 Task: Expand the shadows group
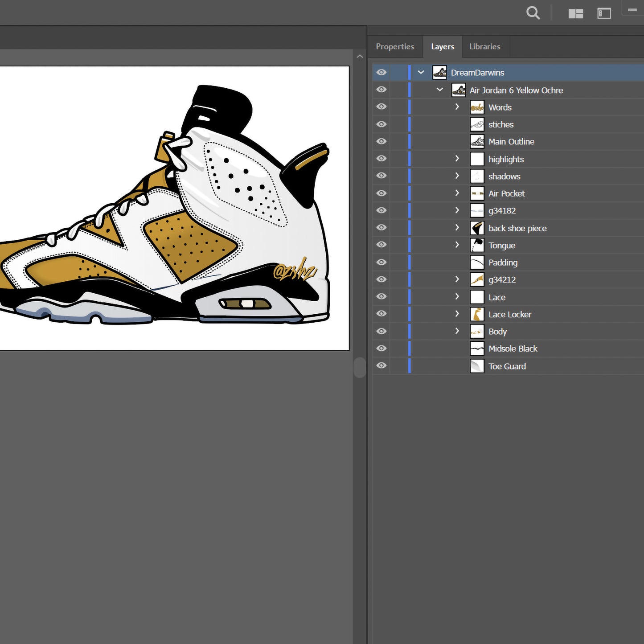pyautogui.click(x=457, y=176)
